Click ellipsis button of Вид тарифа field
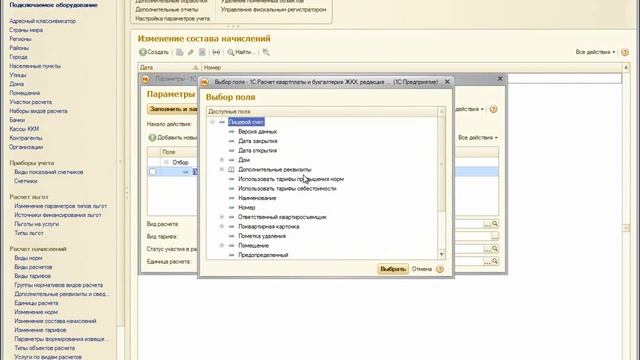Image resolution: width=640 pixels, height=360 pixels. pyautogui.click(x=495, y=236)
